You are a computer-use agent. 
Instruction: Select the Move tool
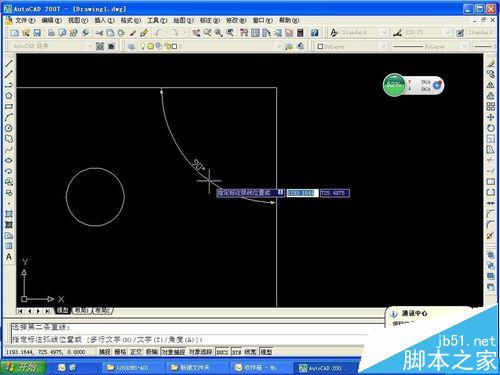491,117
